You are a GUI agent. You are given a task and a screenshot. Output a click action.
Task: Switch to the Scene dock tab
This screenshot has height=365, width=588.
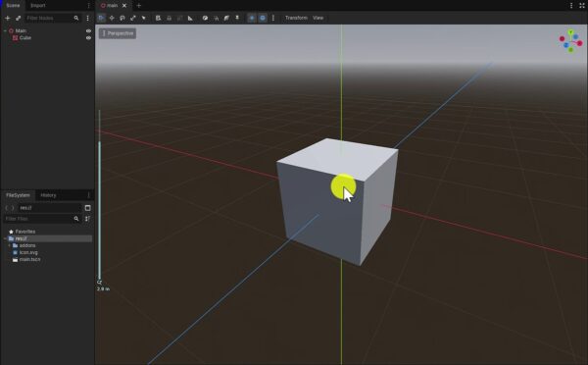click(13, 5)
